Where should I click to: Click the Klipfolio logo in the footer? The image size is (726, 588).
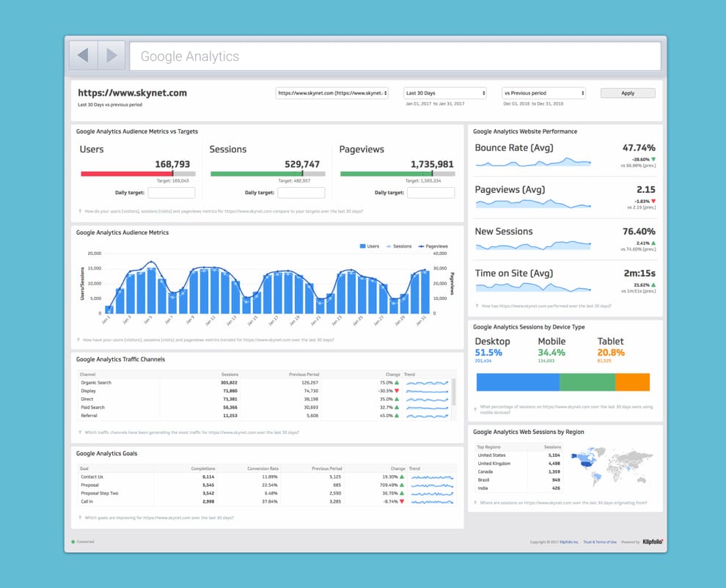coord(653,542)
